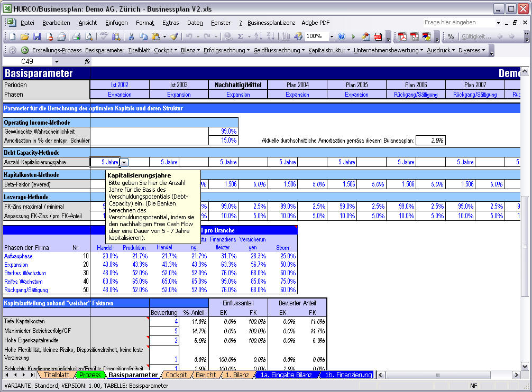Open the Diverses toolbar menu
Viewport: 532px width, 392px height.
pos(472,50)
